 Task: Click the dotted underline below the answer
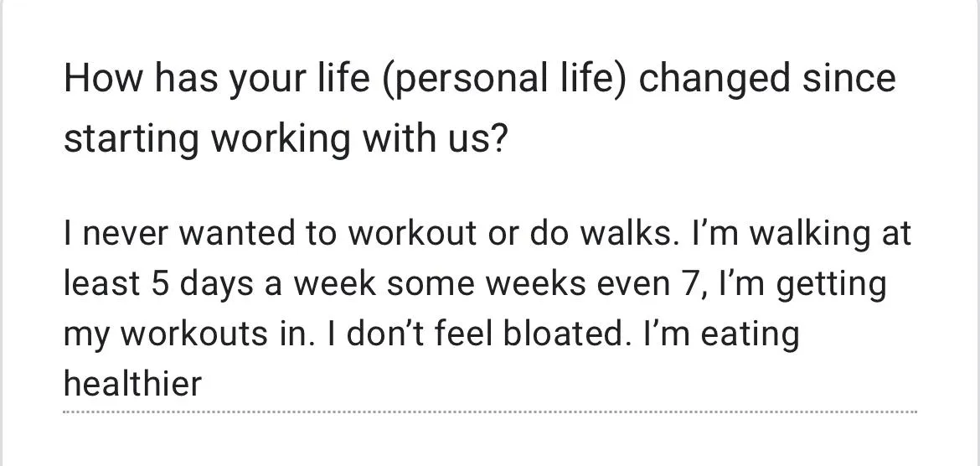490,412
